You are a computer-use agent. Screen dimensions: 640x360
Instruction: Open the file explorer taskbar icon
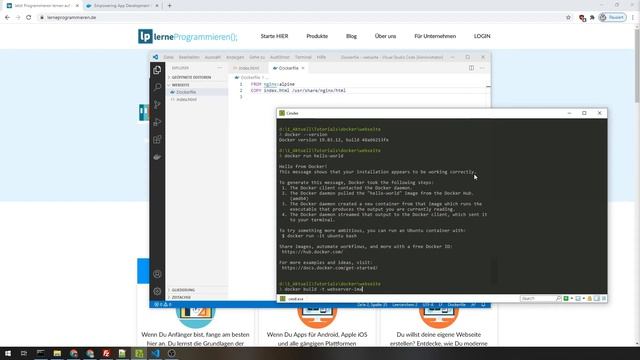tap(57, 353)
